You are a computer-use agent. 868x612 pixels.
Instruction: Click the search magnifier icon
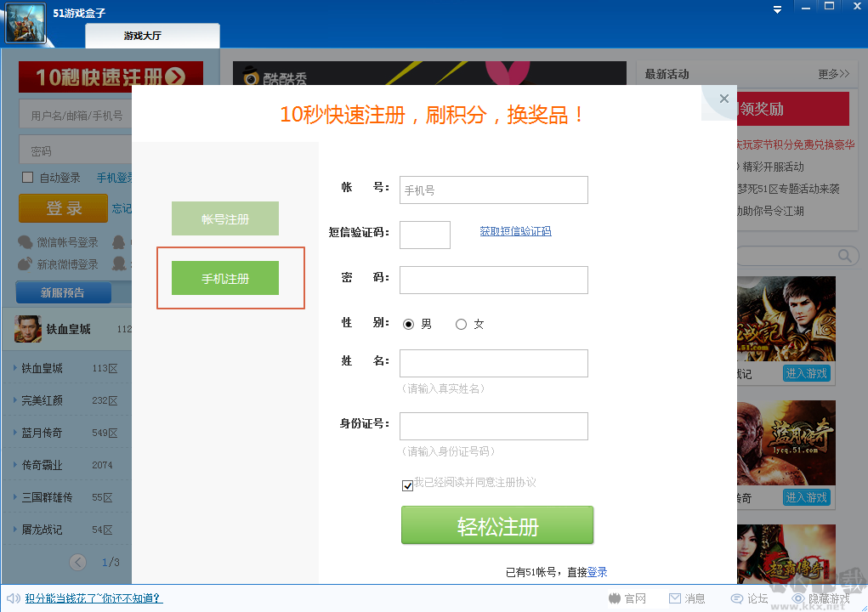point(846,255)
